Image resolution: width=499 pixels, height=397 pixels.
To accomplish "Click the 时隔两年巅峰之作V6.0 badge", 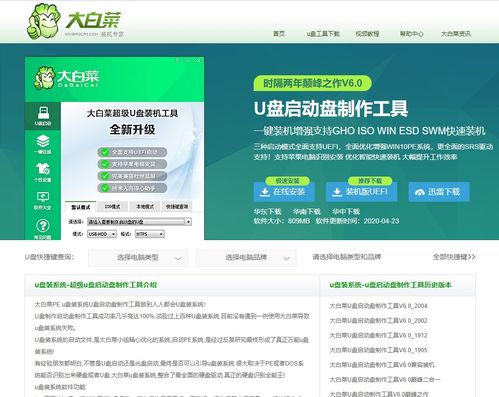I will 312,83.
